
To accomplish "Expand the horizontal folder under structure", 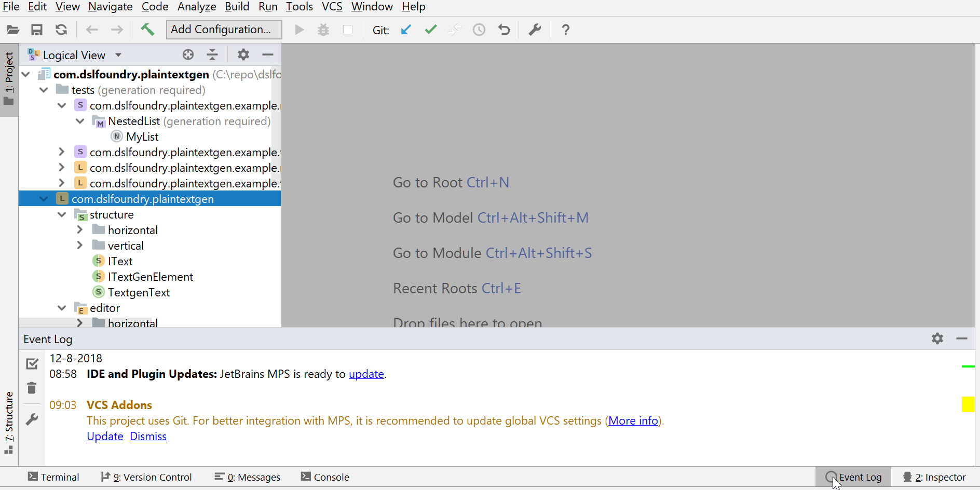I will click(x=79, y=229).
